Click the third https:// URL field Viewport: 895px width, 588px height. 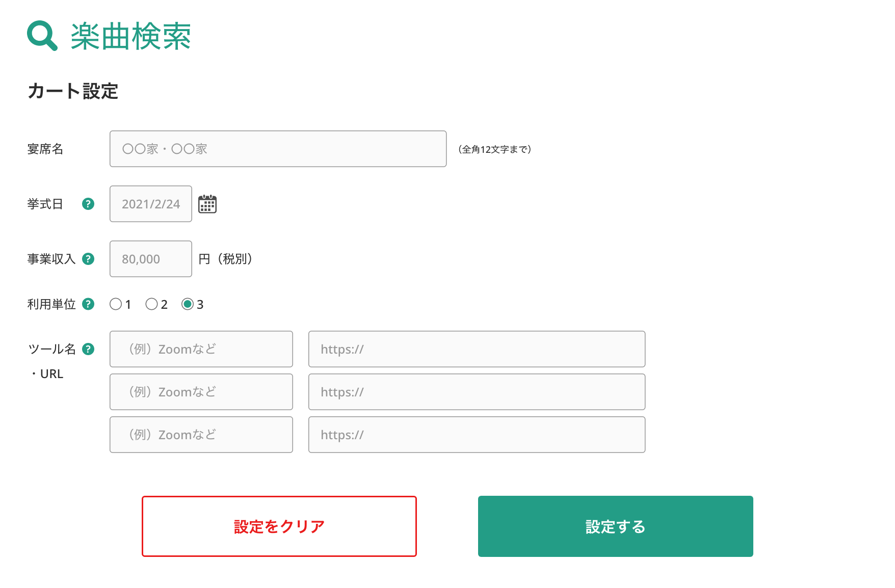pos(477,435)
